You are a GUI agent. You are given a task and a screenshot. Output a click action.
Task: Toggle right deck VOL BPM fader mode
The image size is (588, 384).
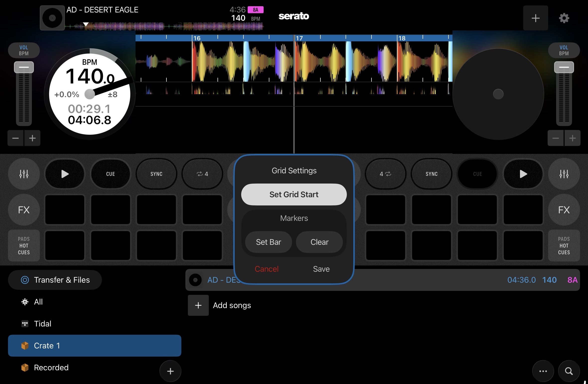564,50
